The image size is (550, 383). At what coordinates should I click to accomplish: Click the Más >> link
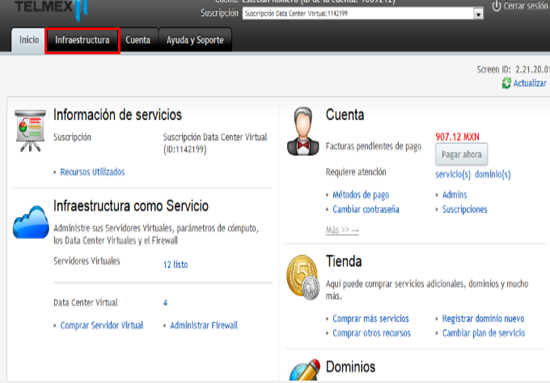tap(342, 230)
